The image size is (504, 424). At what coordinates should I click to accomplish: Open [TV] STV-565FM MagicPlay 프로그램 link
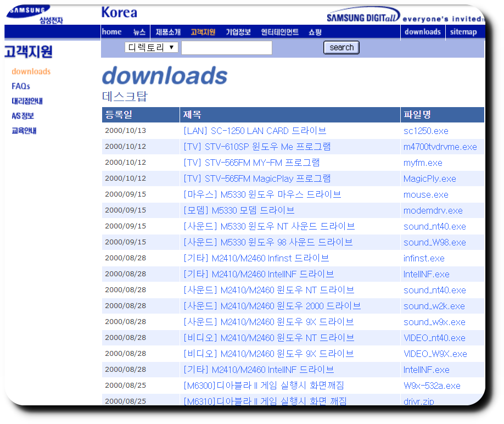(257, 178)
